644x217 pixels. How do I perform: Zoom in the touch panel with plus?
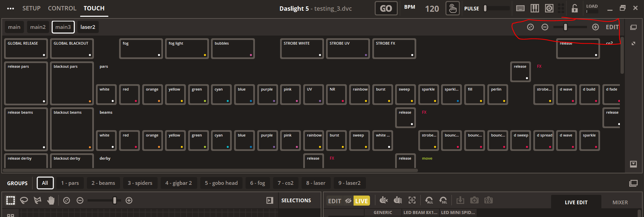point(595,27)
